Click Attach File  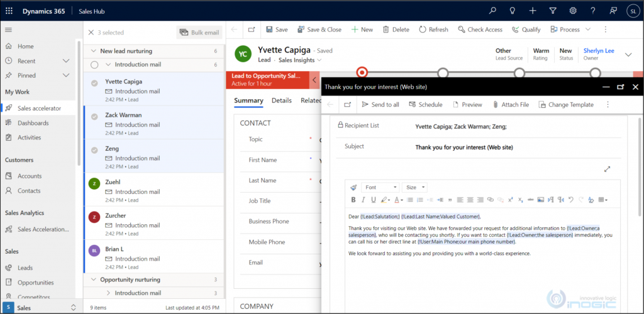(x=511, y=104)
